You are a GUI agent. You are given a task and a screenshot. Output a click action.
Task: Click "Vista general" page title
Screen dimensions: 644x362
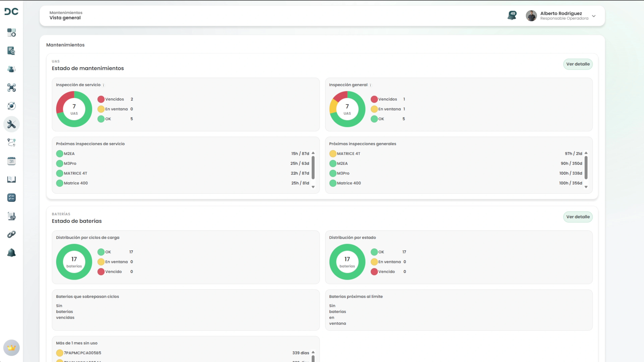tap(65, 18)
